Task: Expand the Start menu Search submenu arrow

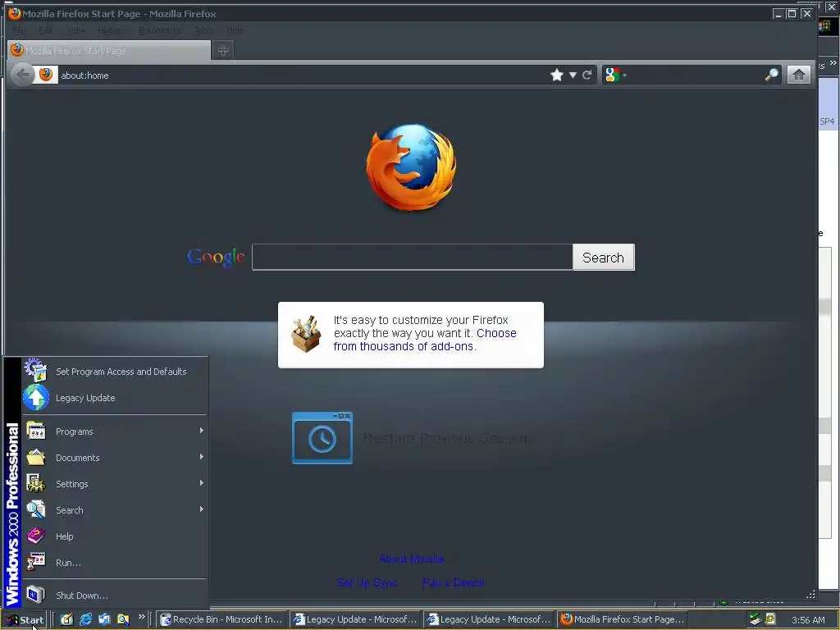Action: [x=202, y=509]
